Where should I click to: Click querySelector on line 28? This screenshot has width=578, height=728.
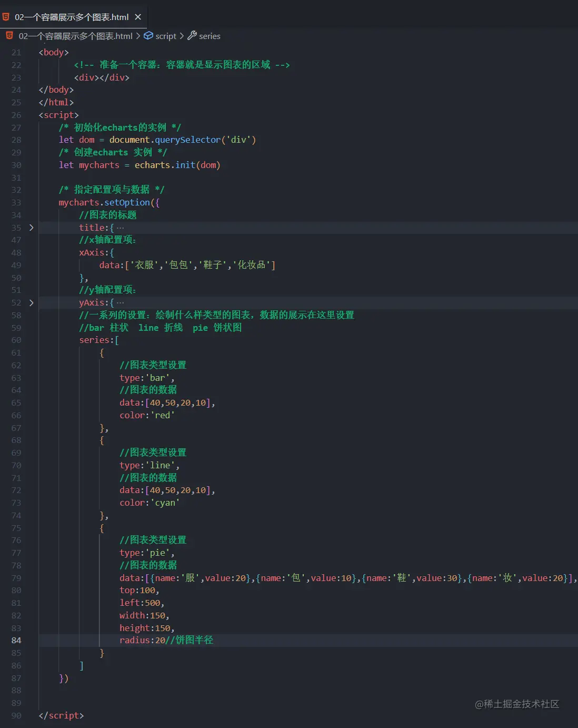(187, 140)
